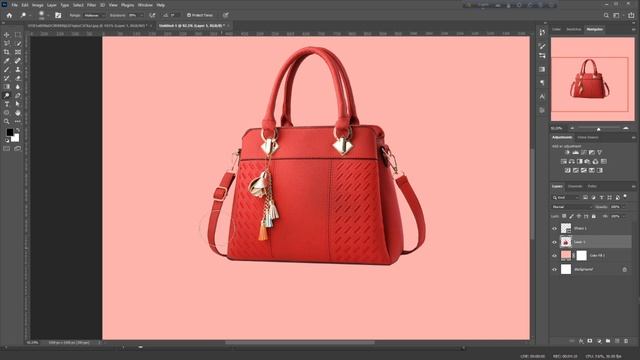Click the black foreground color swatch
Viewport: 640px width, 360px height.
pyautogui.click(x=9, y=132)
